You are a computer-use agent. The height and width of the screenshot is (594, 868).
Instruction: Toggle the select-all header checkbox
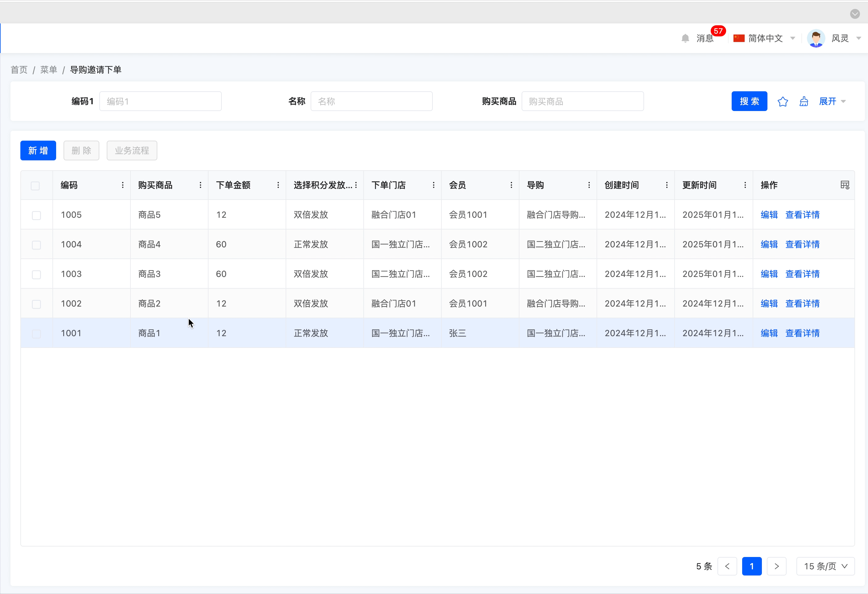[35, 186]
